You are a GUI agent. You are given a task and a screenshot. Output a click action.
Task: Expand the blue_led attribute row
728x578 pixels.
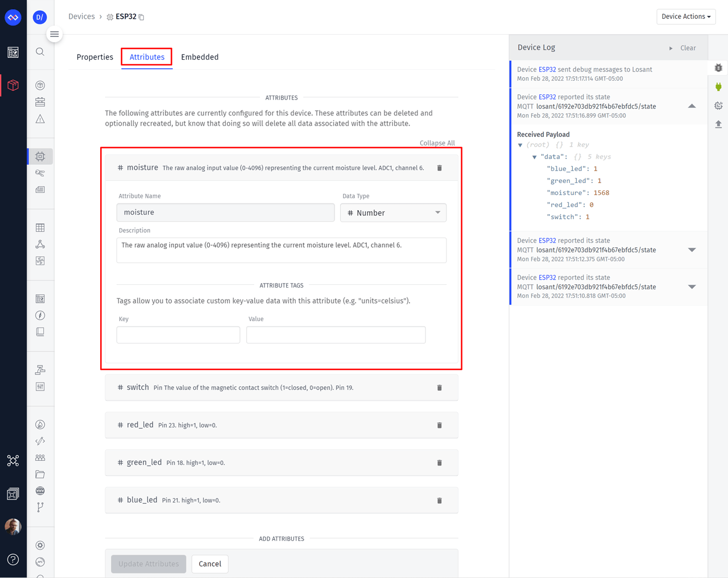click(x=282, y=500)
